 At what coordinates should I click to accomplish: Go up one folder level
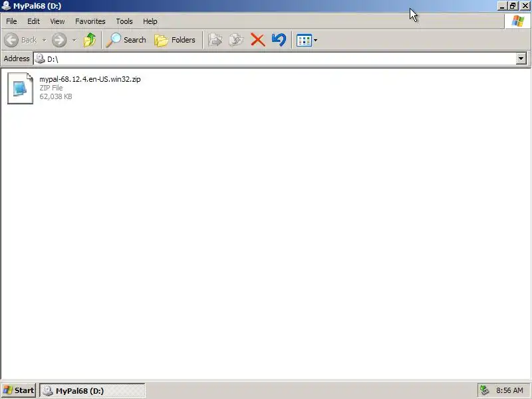coord(90,40)
